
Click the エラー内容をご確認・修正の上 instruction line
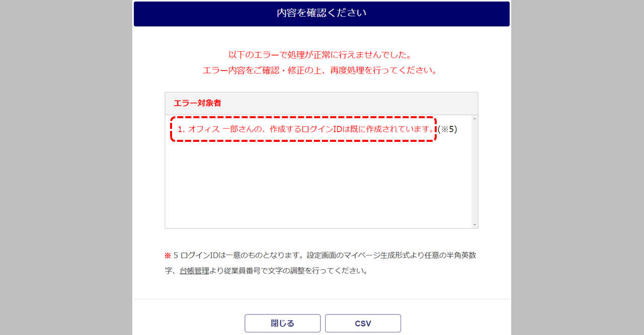coord(320,70)
